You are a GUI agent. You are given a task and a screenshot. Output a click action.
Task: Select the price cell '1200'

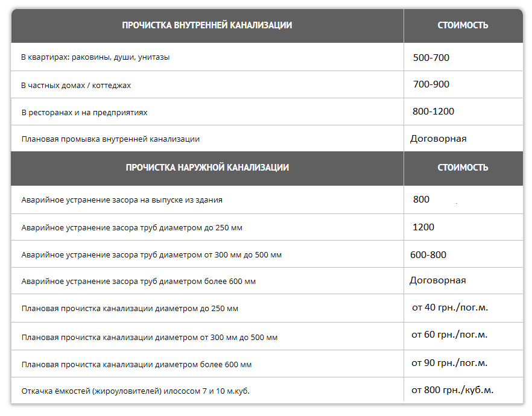coord(423,227)
